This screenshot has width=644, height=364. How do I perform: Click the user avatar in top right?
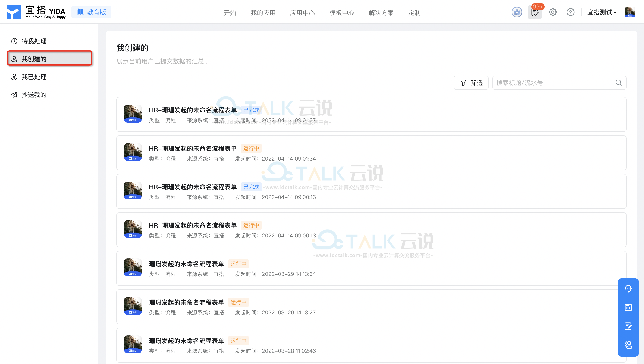coord(630,12)
